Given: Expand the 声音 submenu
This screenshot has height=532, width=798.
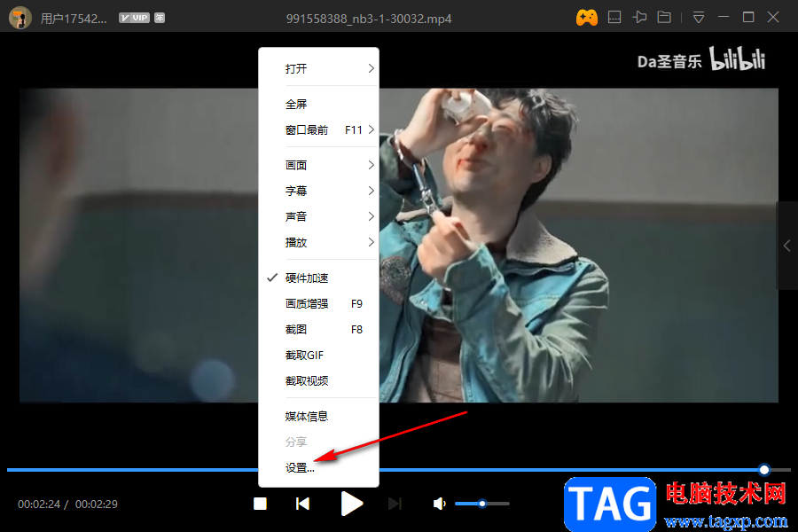Looking at the screenshot, I should [318, 216].
